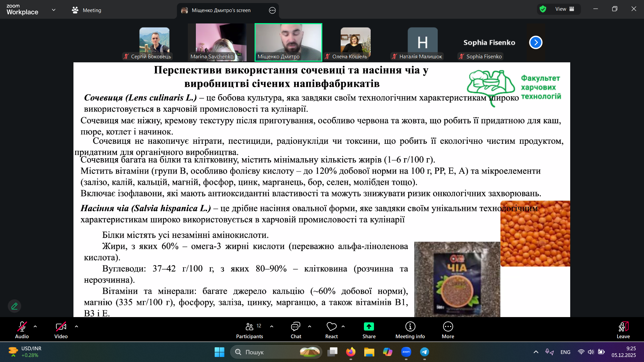Open the View layout menu
Screen dimensions: 644x362
[565, 9]
